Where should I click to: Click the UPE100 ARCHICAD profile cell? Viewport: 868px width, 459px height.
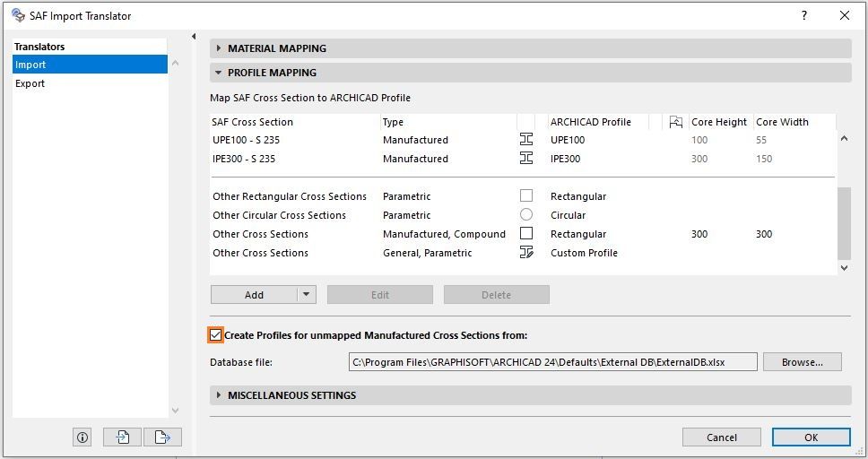coord(568,140)
